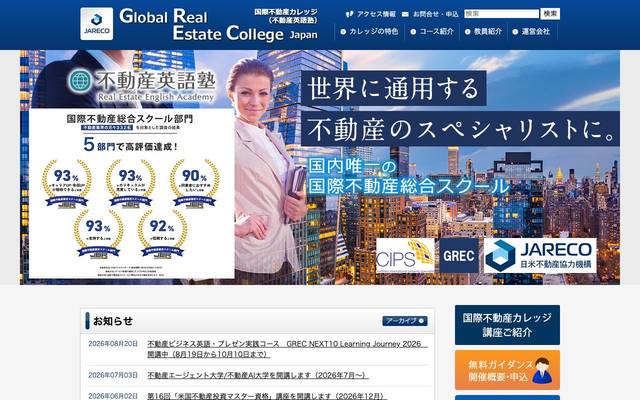The height and width of the screenshot is (400, 640).
Task: Open 運営会社 menu item
Action: pyautogui.click(x=532, y=31)
